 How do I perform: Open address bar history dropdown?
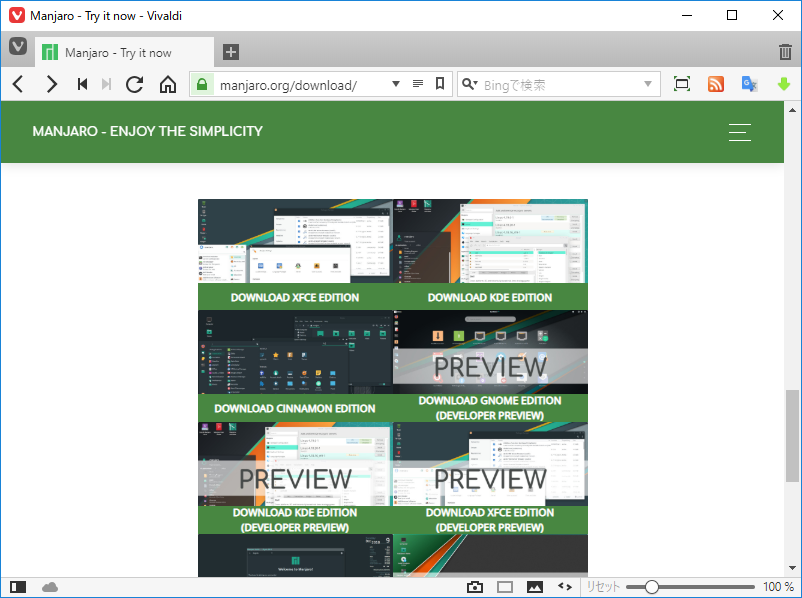395,84
